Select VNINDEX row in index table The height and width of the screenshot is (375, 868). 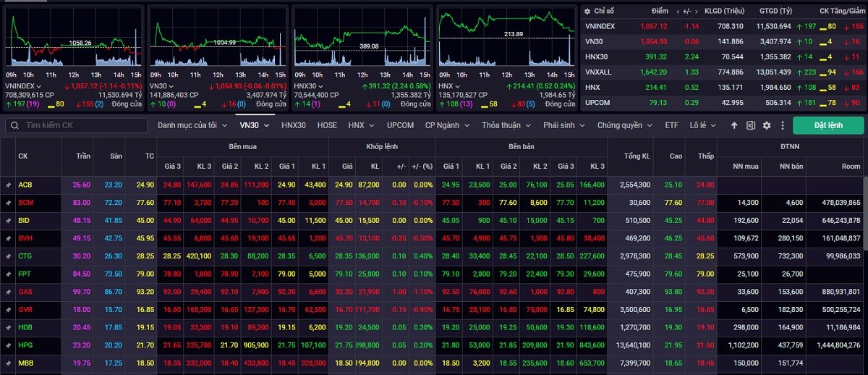723,26
